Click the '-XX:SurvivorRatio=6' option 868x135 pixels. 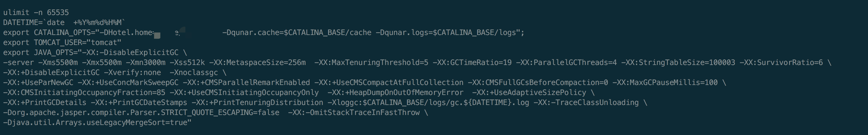point(781,62)
